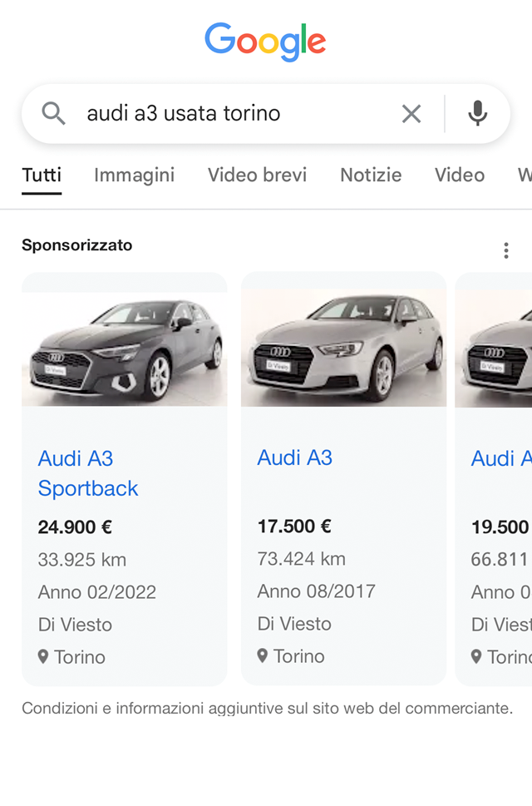This screenshot has height=806, width=532.
Task: Select the Notizie tab
Action: (x=371, y=176)
